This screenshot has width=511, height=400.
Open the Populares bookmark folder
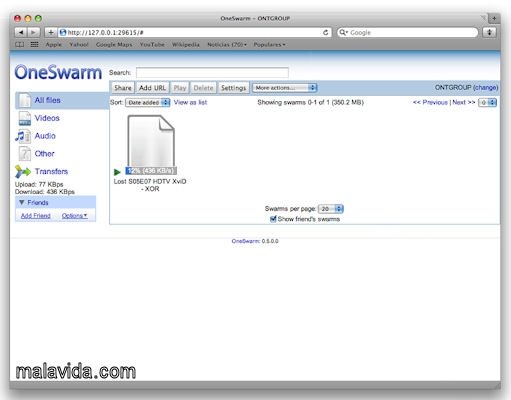point(270,44)
